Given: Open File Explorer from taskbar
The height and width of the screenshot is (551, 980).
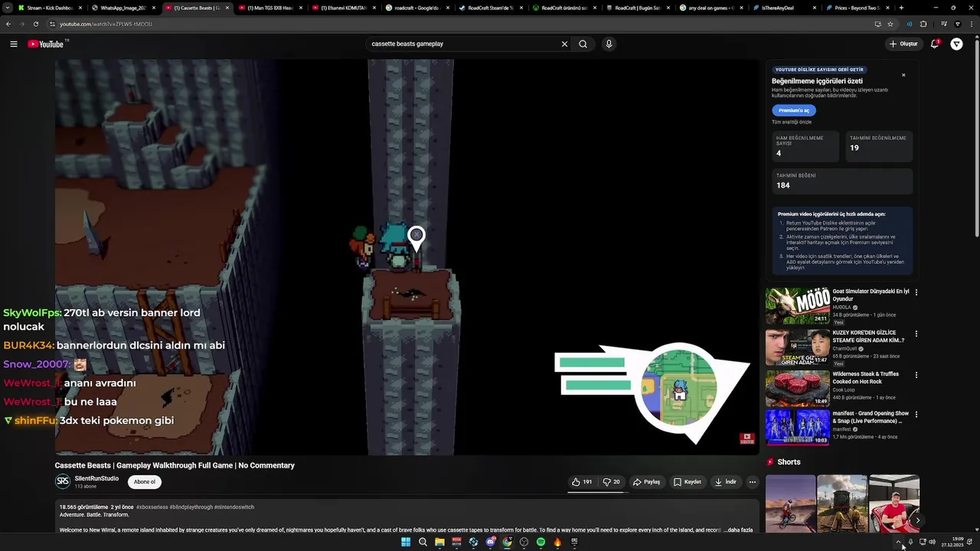Looking at the screenshot, I should [x=439, y=542].
